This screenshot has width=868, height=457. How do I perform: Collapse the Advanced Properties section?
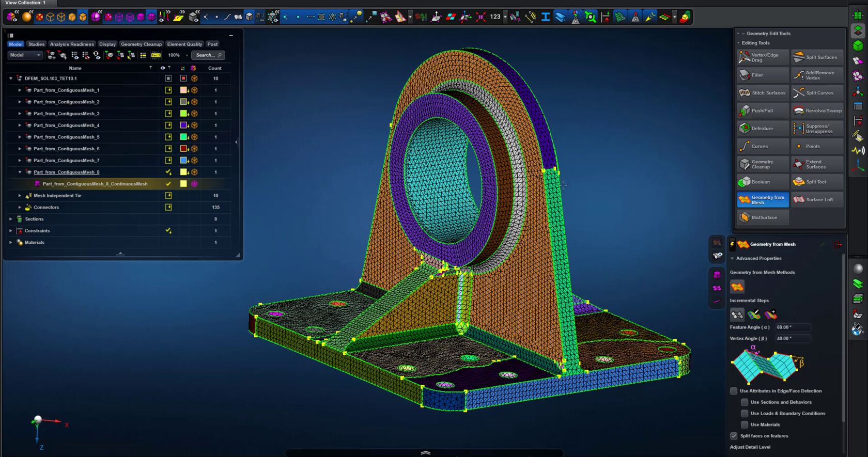tap(732, 259)
